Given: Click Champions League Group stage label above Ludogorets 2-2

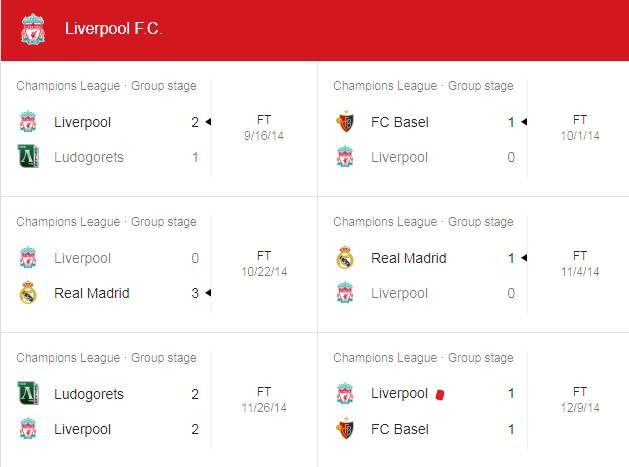Looking at the screenshot, I should (106, 358).
